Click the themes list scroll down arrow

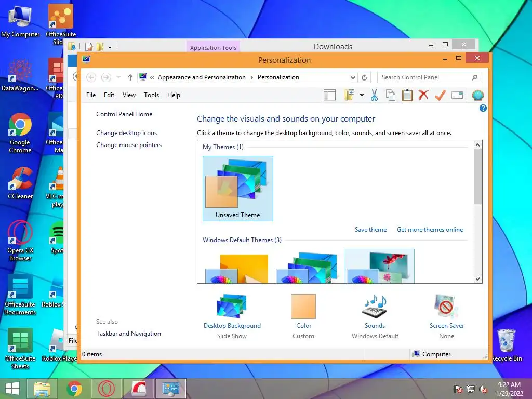point(478,279)
